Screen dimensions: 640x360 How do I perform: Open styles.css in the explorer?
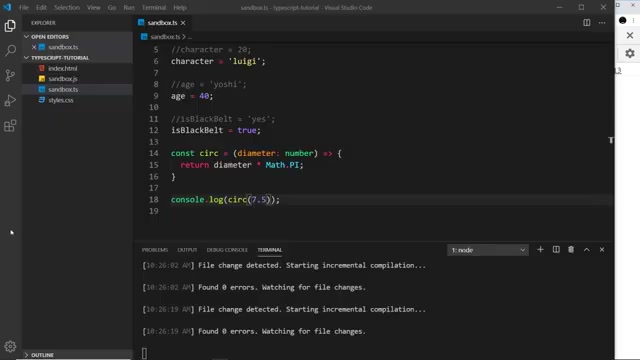click(x=61, y=100)
